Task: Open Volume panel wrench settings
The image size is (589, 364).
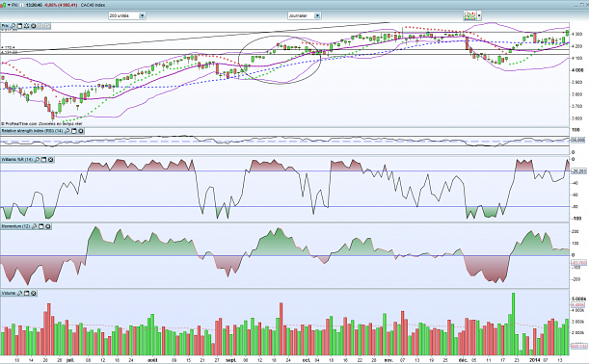Action: pyautogui.click(x=19, y=293)
